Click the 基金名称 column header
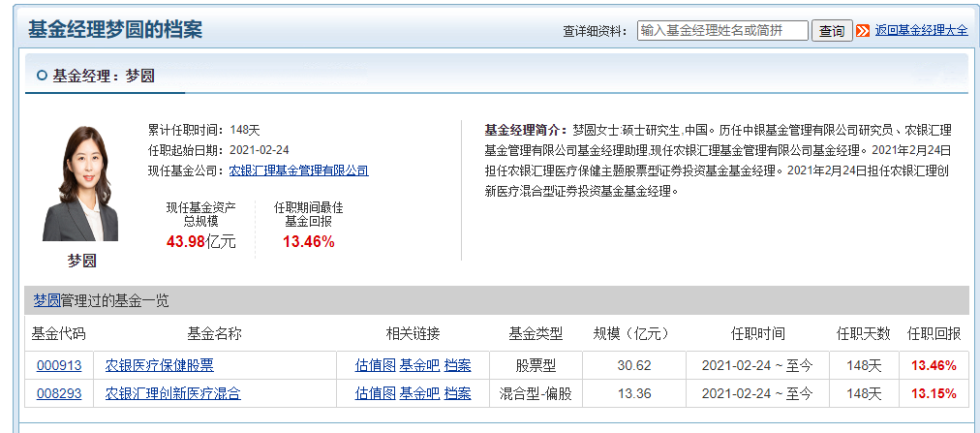This screenshot has width=980, height=433. (x=214, y=334)
